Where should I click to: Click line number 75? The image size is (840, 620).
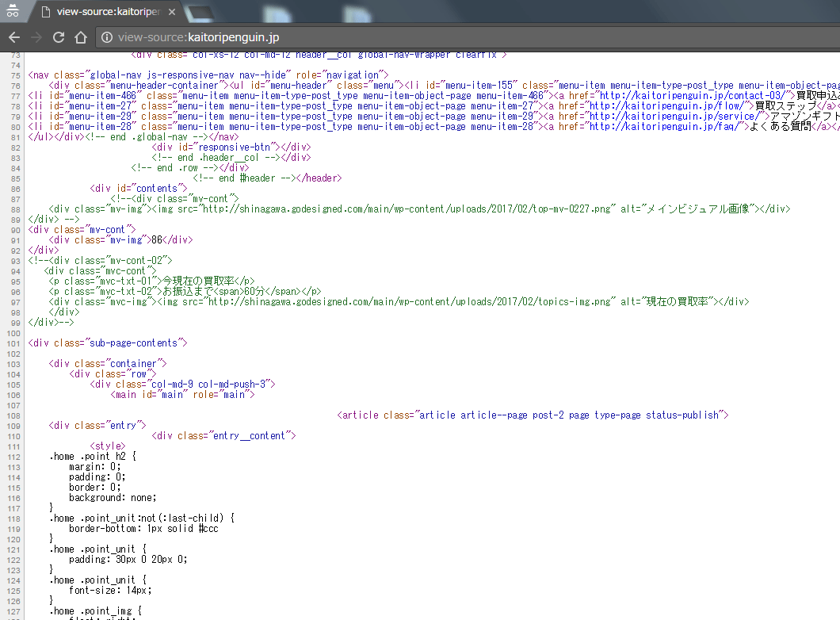(x=16, y=75)
